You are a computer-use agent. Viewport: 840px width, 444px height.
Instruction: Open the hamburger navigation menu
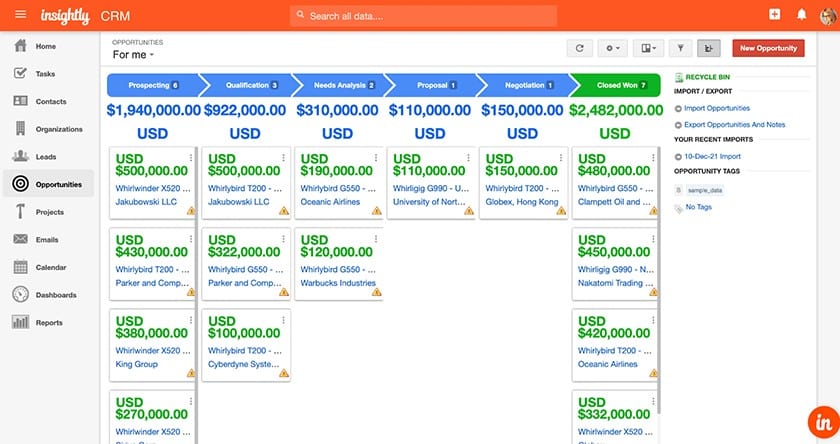[20, 14]
